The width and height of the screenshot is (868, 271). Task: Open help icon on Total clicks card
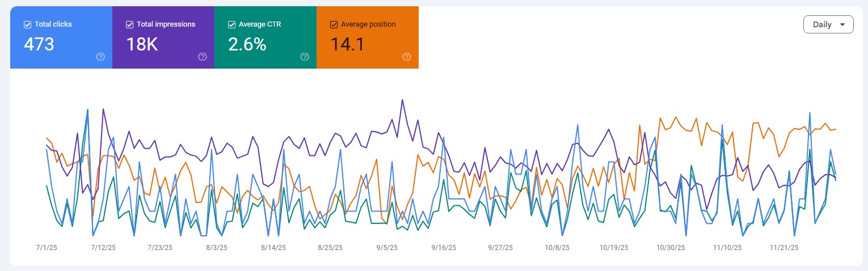click(100, 57)
